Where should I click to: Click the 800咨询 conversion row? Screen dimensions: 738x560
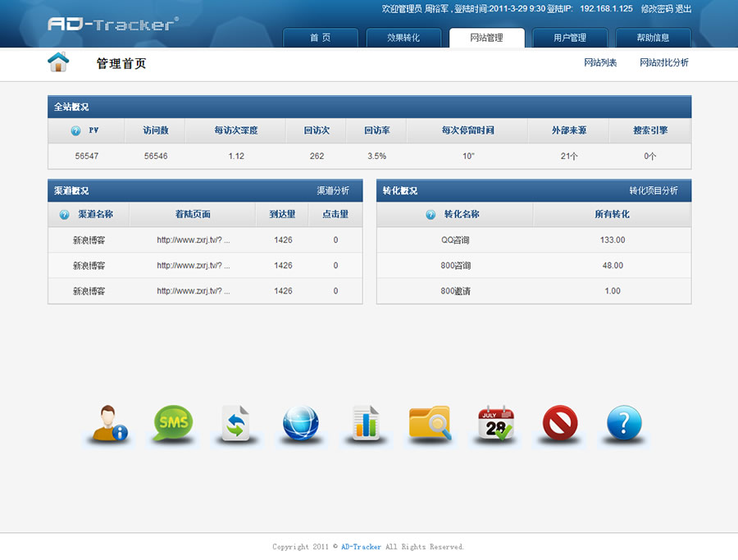534,266
